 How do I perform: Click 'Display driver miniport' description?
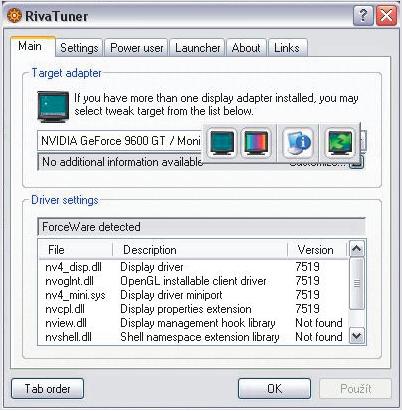(171, 295)
